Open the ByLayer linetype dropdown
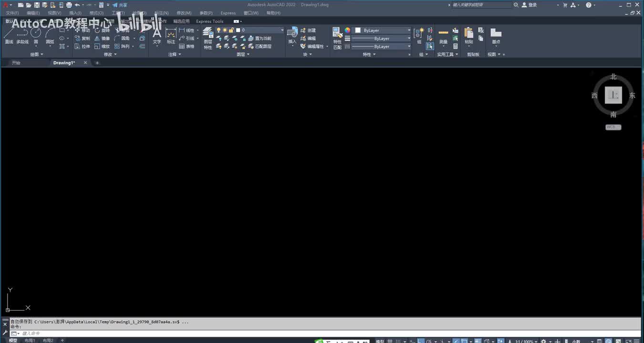This screenshot has height=343, width=644. click(x=381, y=47)
